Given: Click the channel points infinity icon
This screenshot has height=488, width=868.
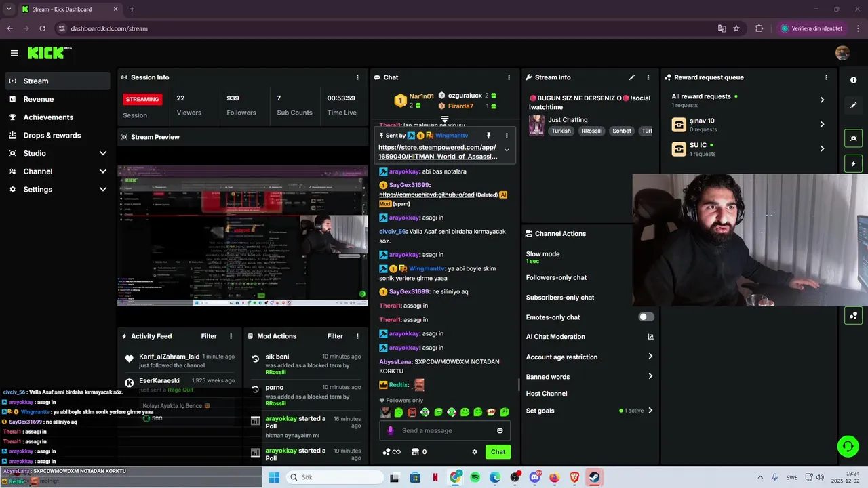Looking at the screenshot, I should click(391, 452).
